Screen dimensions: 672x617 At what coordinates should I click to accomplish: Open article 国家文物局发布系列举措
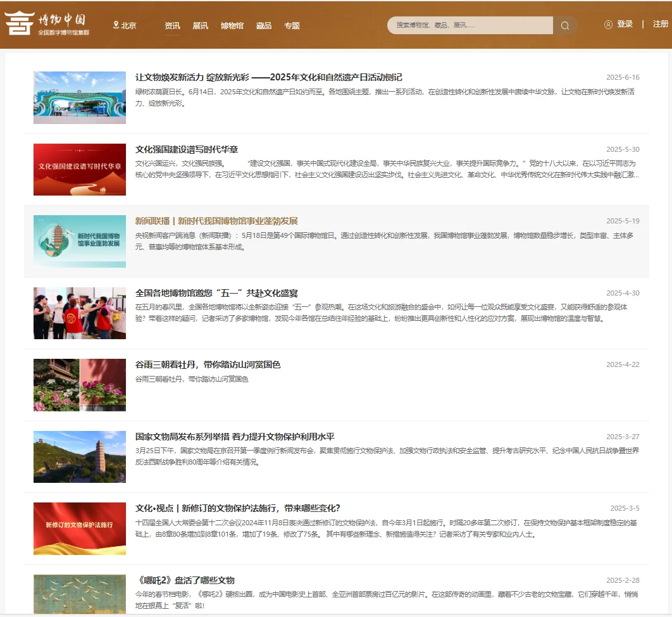235,437
